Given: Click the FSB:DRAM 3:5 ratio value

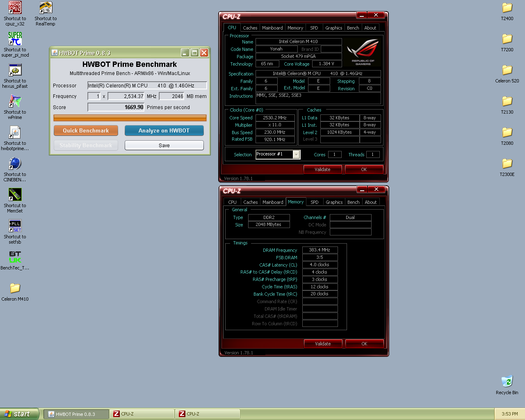Looking at the screenshot, I should tap(320, 257).
